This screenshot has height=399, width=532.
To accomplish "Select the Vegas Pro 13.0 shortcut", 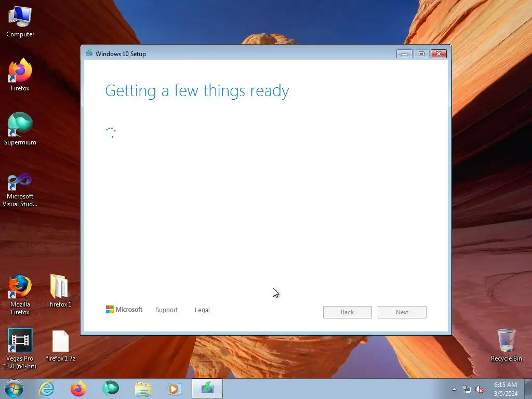I will click(x=20, y=349).
